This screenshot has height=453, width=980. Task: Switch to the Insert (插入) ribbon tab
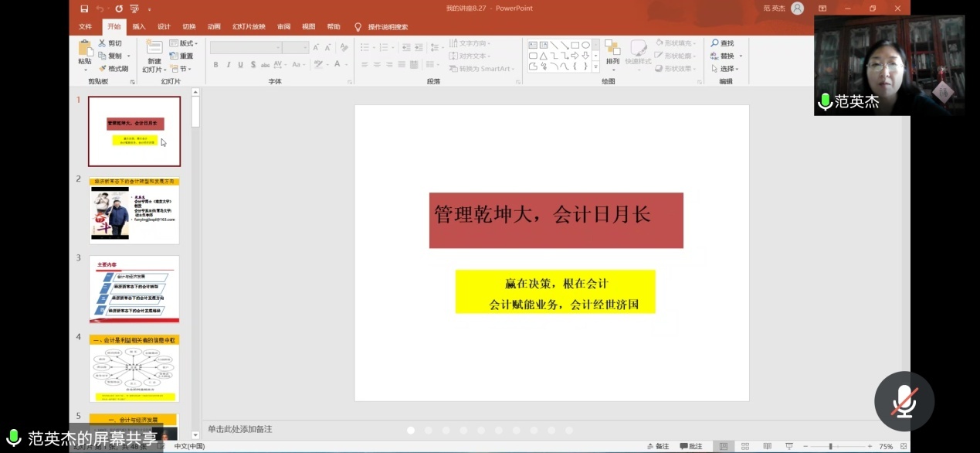(140, 26)
